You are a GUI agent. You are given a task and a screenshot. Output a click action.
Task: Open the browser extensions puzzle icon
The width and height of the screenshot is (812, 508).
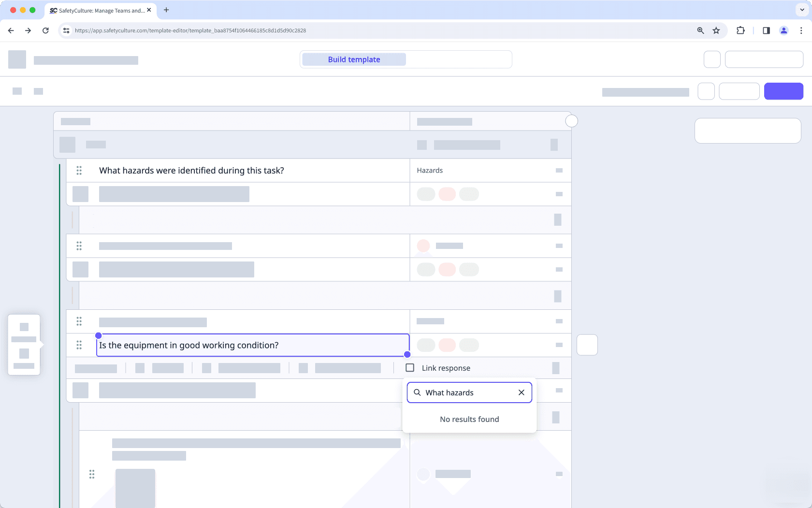pyautogui.click(x=740, y=30)
